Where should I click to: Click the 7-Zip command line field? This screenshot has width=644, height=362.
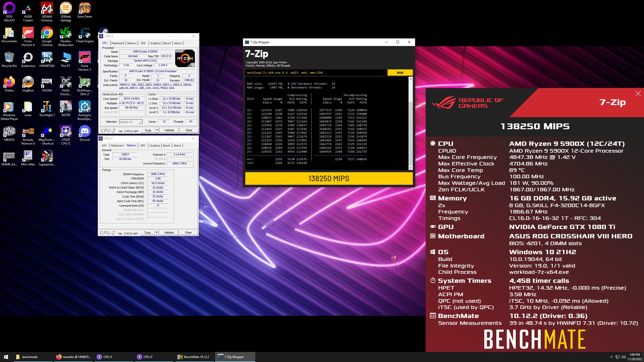316,73
